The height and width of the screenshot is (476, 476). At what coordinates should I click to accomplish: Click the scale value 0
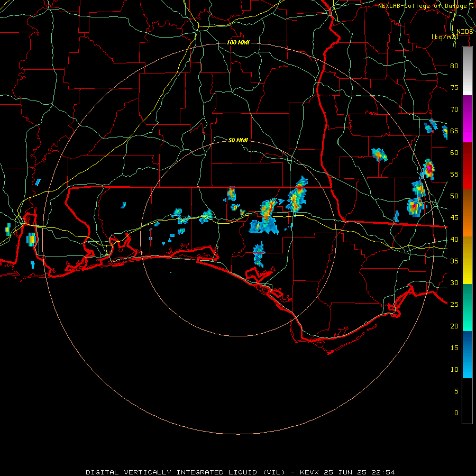[456, 413]
